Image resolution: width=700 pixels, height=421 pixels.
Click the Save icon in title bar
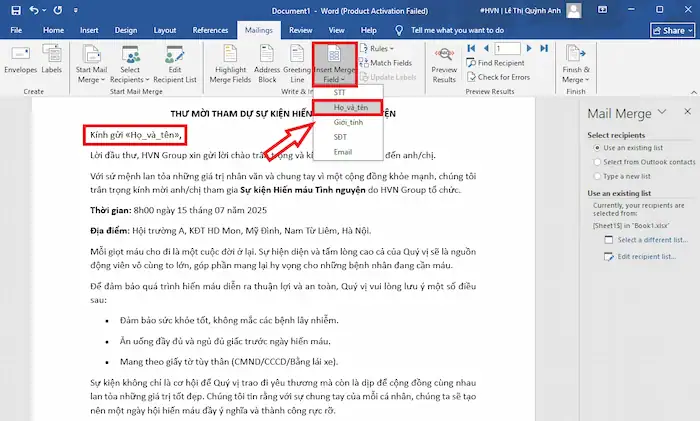point(15,10)
